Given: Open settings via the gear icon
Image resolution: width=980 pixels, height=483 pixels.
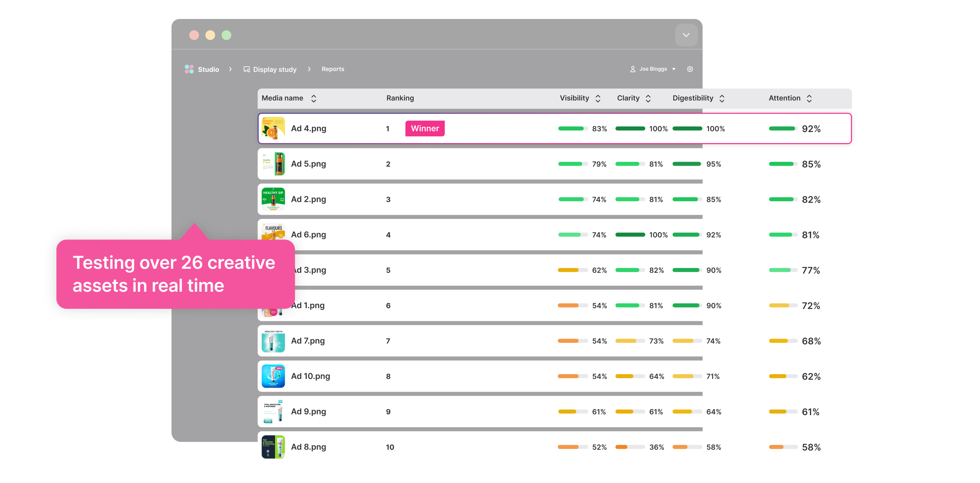Looking at the screenshot, I should click(690, 69).
